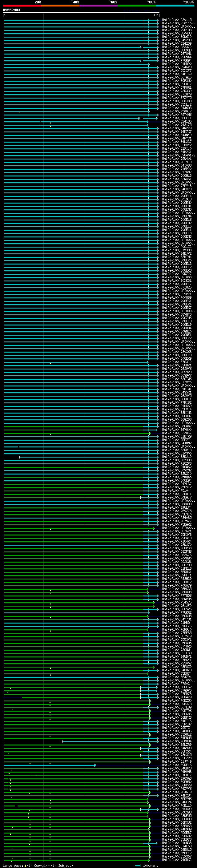Select the UniRef100_Q8T9J9 entry
Image resolution: width=197 pixels, height=868 pixels.
tap(177, 162)
